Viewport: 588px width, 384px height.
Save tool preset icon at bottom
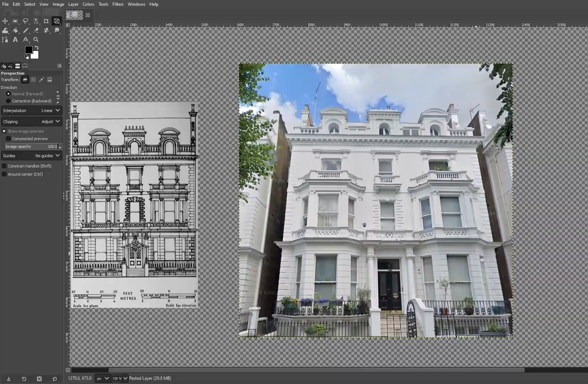tap(9, 379)
